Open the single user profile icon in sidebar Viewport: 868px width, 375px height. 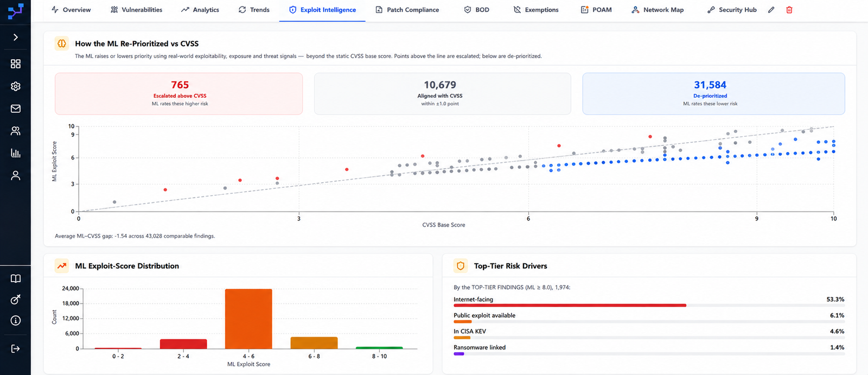coord(16,175)
